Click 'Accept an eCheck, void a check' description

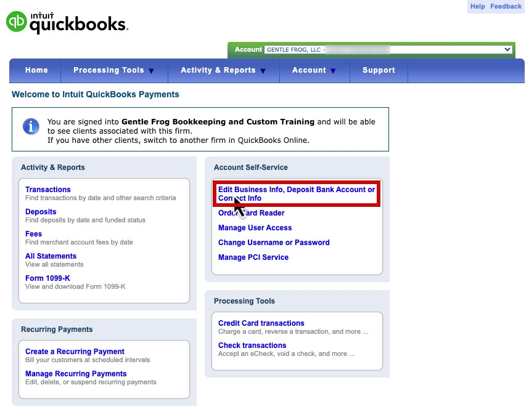(x=287, y=354)
